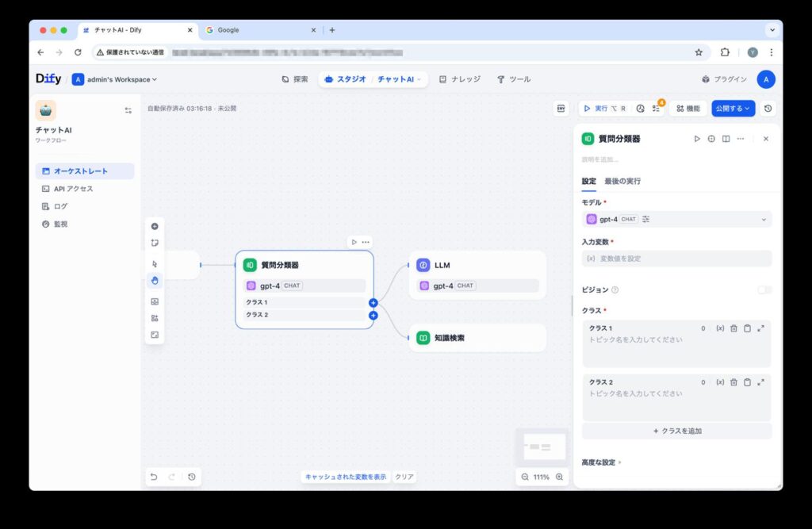
Task: Click the 111% zoom level control
Action: [x=542, y=477]
